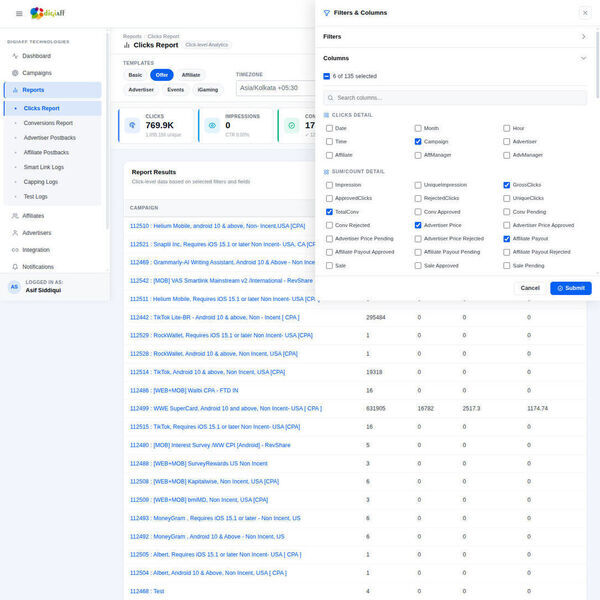Open the Timezone Asia/Kolkata dropdown

coord(276,88)
